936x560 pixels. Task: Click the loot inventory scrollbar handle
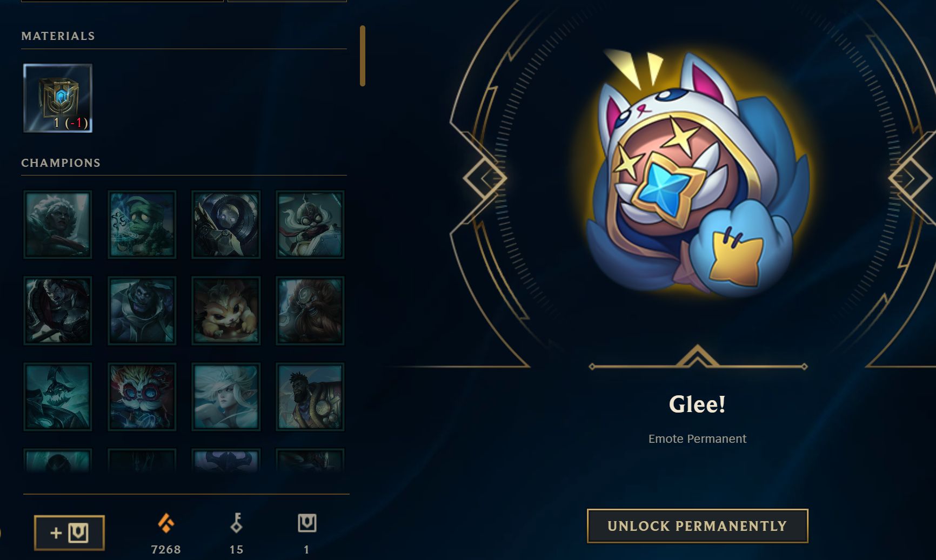point(363,56)
